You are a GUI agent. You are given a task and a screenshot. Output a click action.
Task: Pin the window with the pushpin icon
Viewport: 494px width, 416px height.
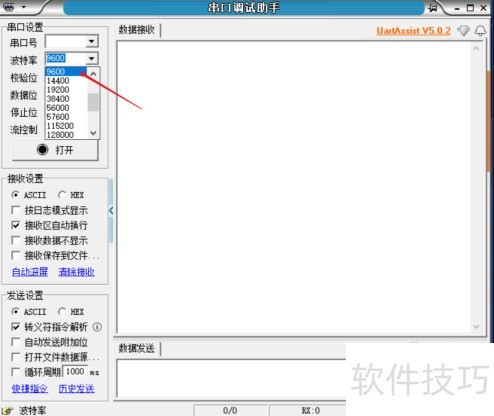(433, 8)
